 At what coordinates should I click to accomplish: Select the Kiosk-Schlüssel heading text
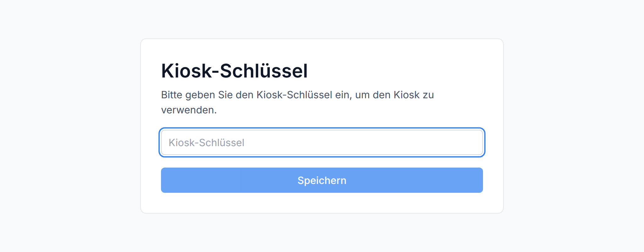click(234, 71)
